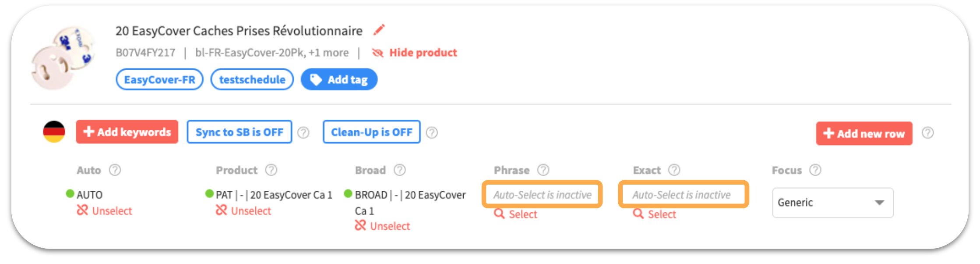Click the Add tag button
This screenshot has width=980, height=264.
[339, 79]
